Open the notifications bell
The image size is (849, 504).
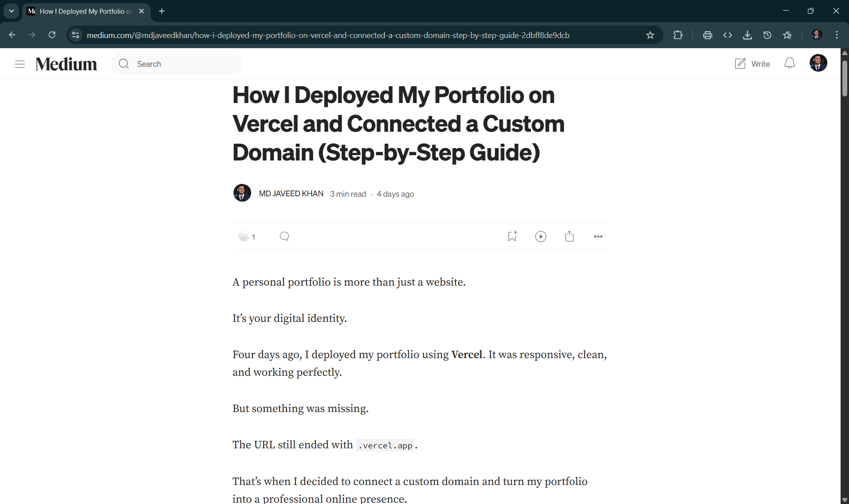[790, 64]
